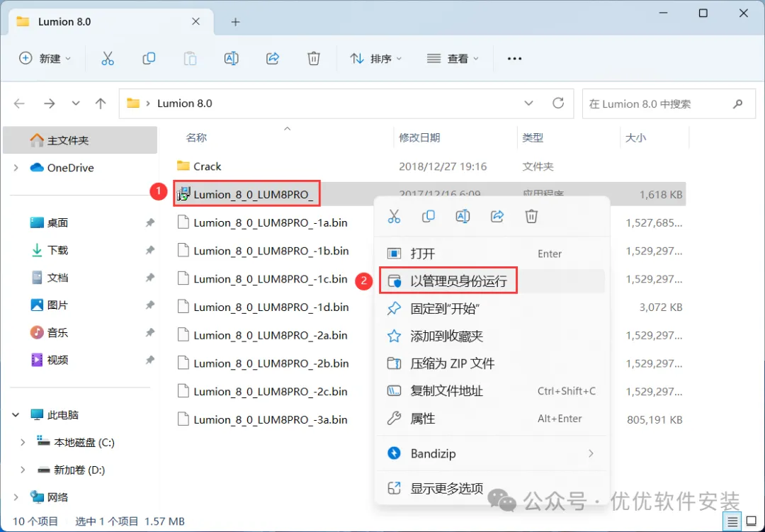Select 显示更多选项 menu entry
The image size is (765, 532).
[x=492, y=488]
